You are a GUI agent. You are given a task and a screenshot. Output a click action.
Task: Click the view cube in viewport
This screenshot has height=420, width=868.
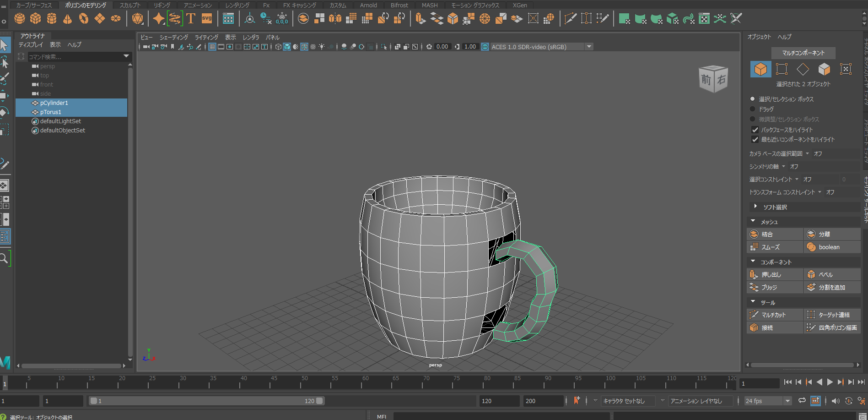tap(713, 79)
